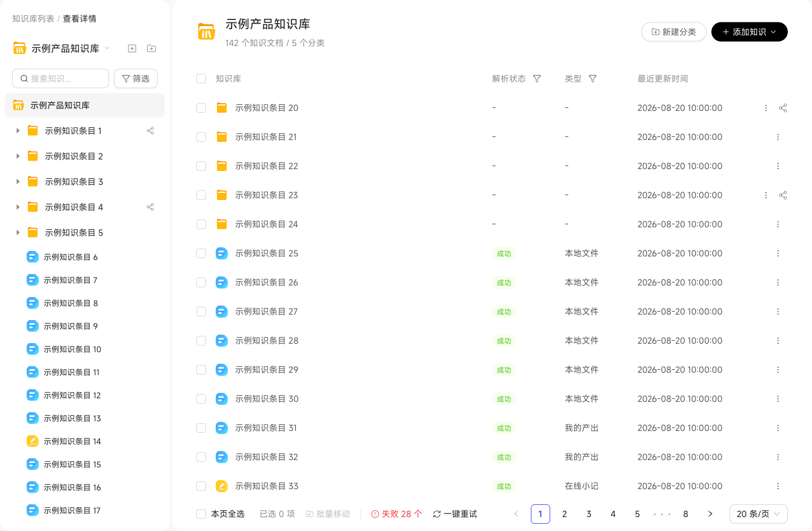
Task: Click the 失败 28 个 warning indicator
Action: 396,514
